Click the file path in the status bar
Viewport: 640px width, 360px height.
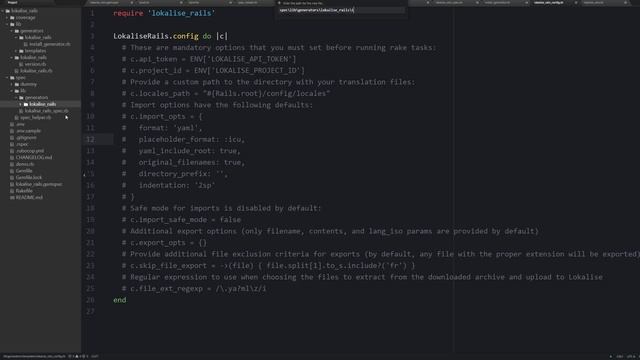34,356
